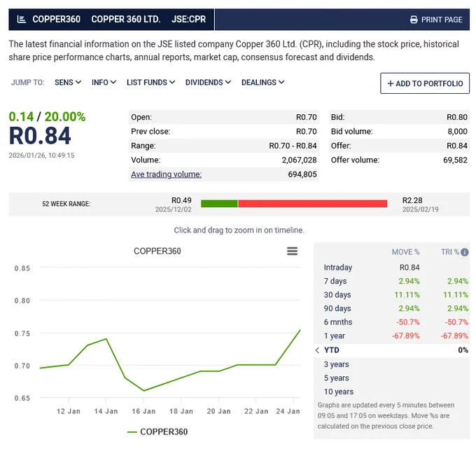This screenshot has width=476, height=449.
Task: Open the chart hamburger menu icon
Action: coord(292,251)
